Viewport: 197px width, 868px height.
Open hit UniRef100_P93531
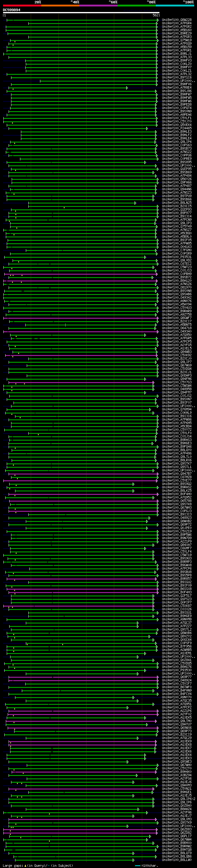pos(177,257)
